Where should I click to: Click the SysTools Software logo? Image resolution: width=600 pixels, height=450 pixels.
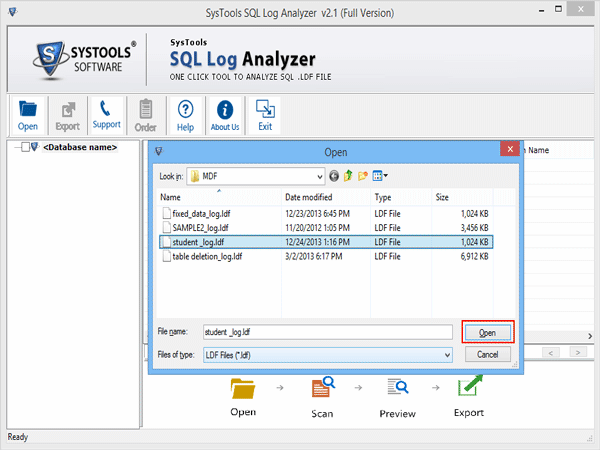83,60
